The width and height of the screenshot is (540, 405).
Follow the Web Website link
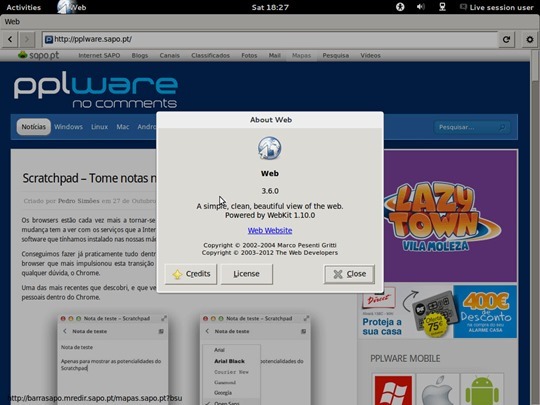click(270, 230)
